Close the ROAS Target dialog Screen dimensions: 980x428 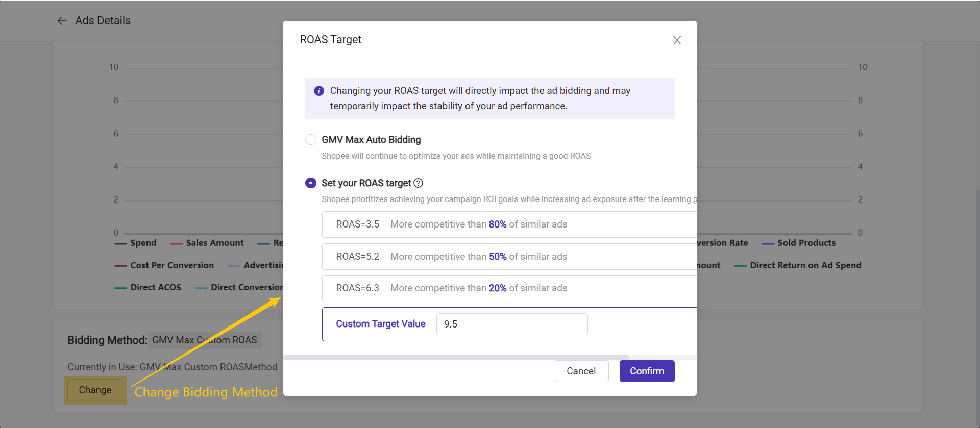pos(677,40)
